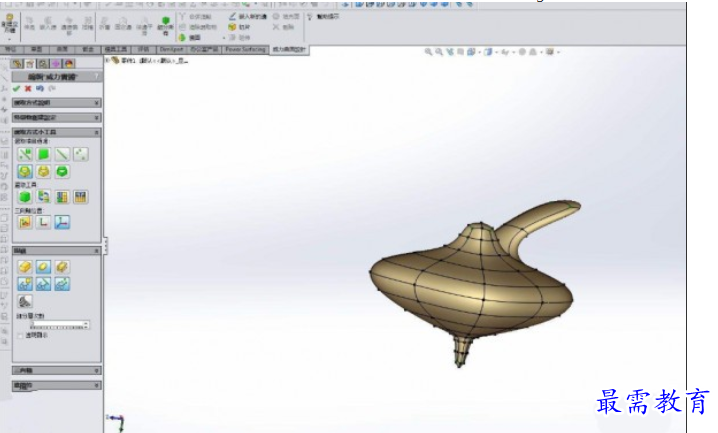Expand the part tree plus sign in viewport
Image resolution: width=718 pixels, height=433 pixels.
tap(108, 60)
